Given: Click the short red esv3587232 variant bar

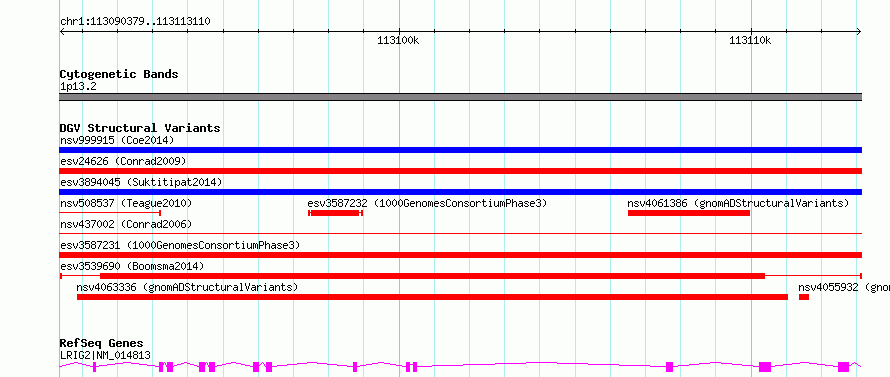Looking at the screenshot, I should coord(335,213).
